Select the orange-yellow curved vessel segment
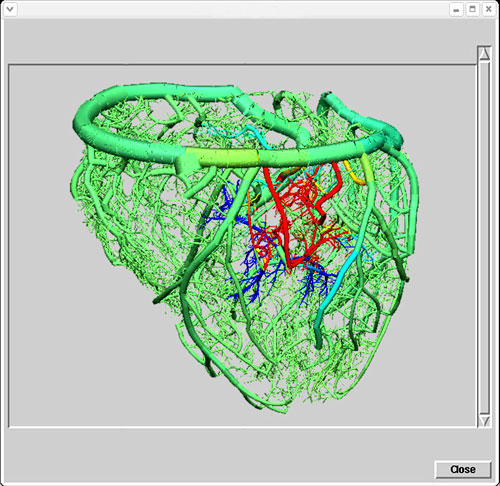500x486 pixels. 355,173
